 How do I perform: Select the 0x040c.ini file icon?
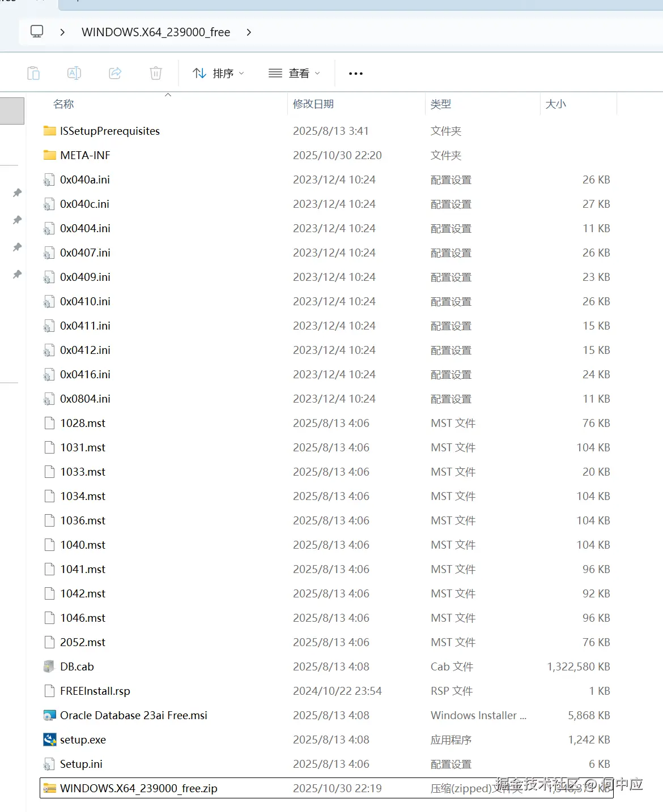(50, 204)
